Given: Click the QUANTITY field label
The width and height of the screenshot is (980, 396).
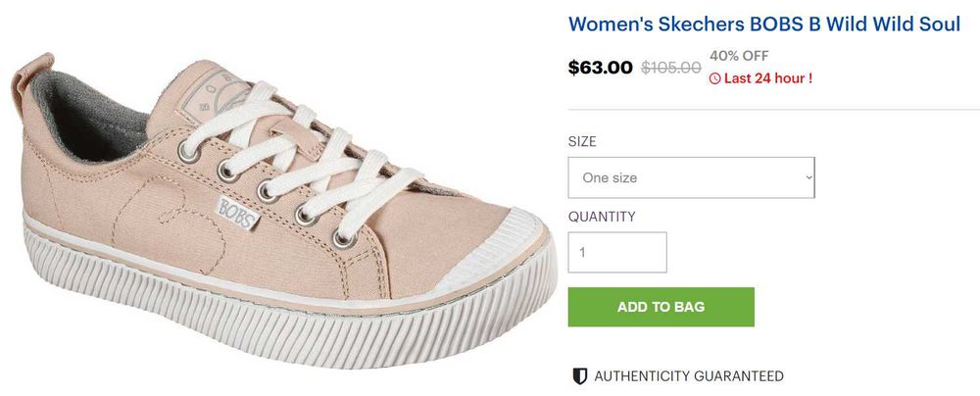Looking at the screenshot, I should pyautogui.click(x=602, y=217).
